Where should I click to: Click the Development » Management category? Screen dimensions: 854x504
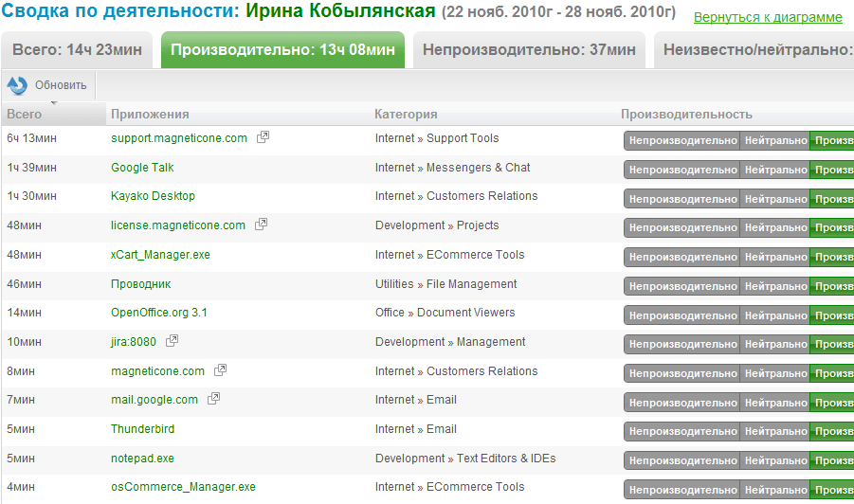point(450,342)
